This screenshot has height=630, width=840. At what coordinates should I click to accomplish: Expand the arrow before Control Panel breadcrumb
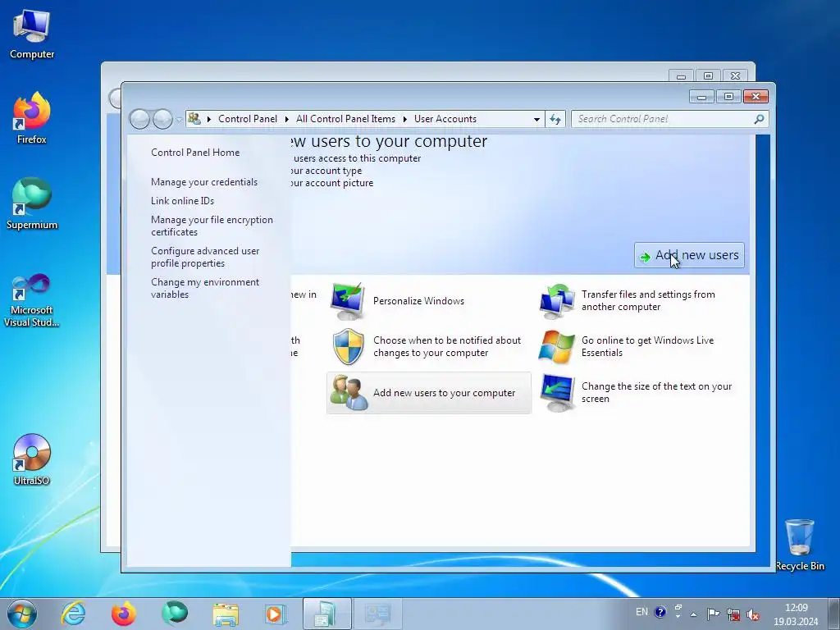tap(209, 119)
